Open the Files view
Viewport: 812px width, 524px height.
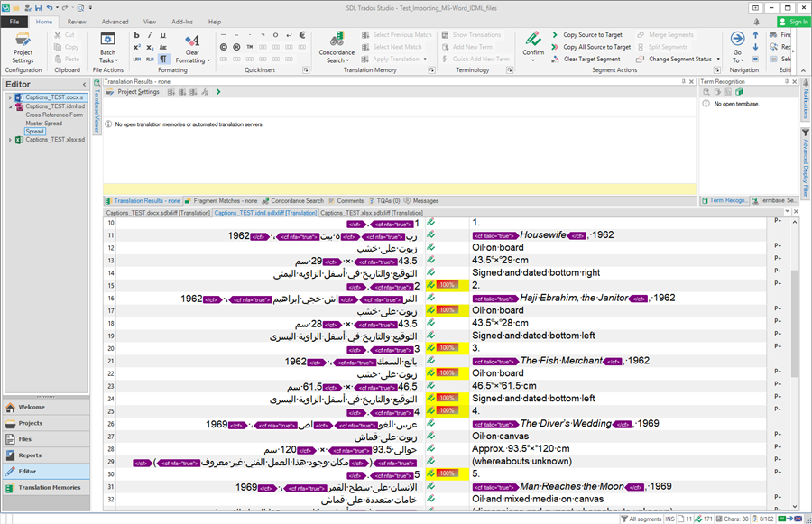point(46,439)
